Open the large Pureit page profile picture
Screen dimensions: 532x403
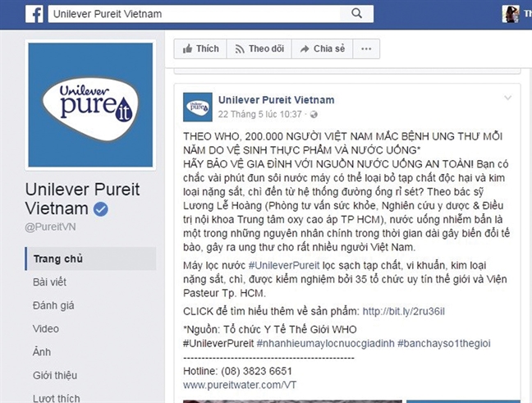90,105
